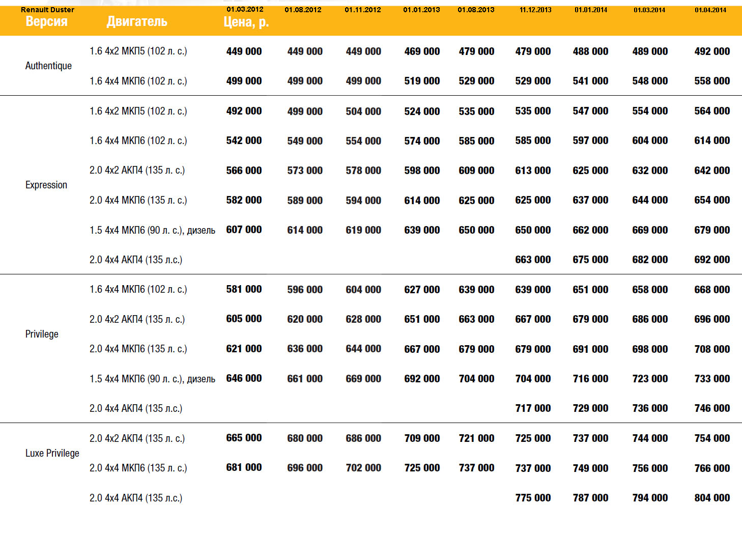Screen dimensions: 742x560
Task: Click price 621 000 in Privilege 2.0 4x4 МКП6 row
Action: (244, 349)
